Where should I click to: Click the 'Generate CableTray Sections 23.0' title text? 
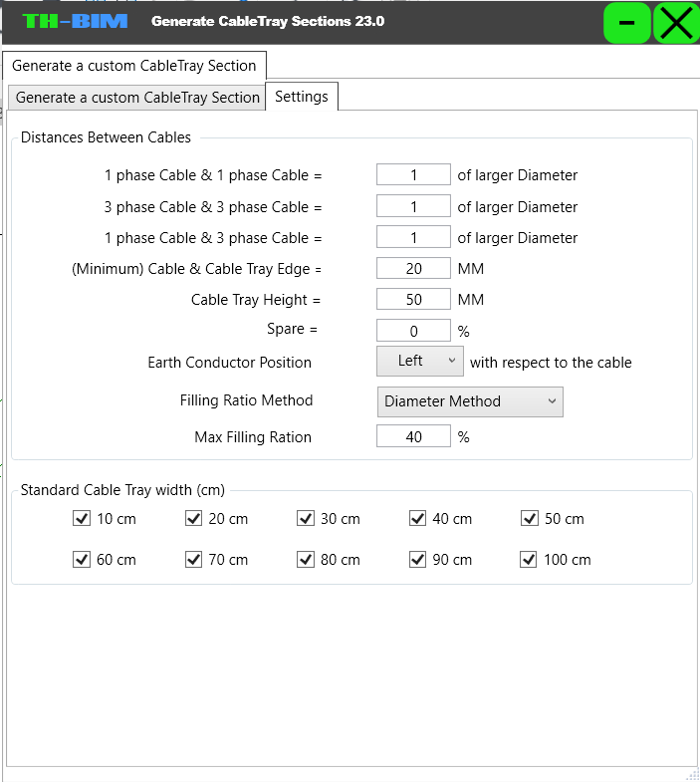point(268,21)
